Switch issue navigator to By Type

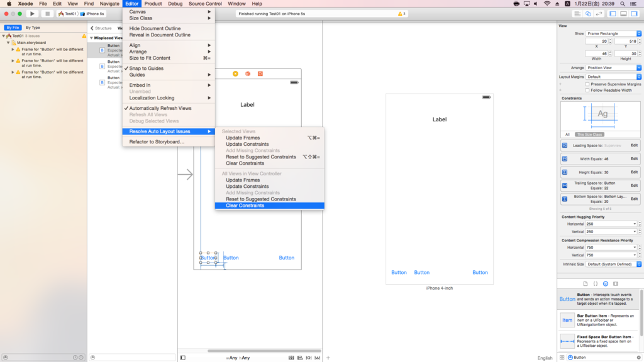pos(33,28)
